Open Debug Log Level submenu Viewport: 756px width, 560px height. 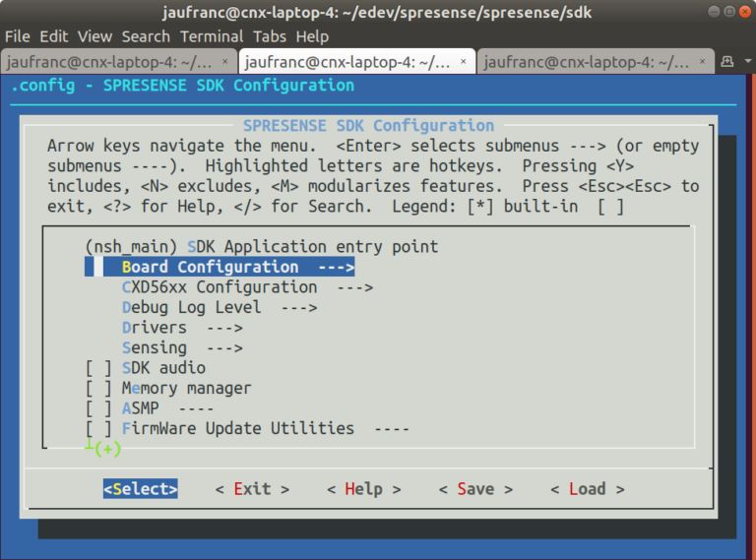[220, 307]
